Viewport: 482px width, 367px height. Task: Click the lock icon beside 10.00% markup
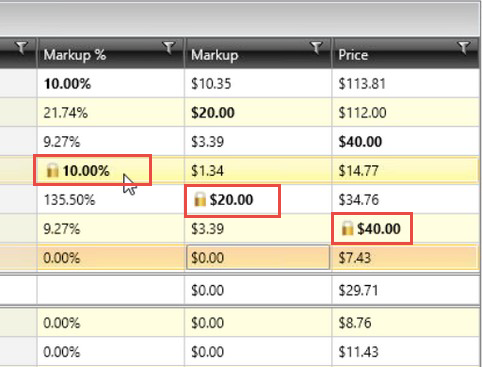point(52,170)
